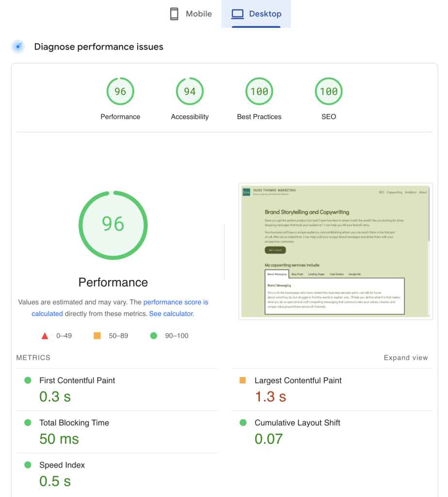Viewport: 448px width, 497px height.
Task: Click the orange square Largest Contentful Paint indicator
Action: [243, 381]
